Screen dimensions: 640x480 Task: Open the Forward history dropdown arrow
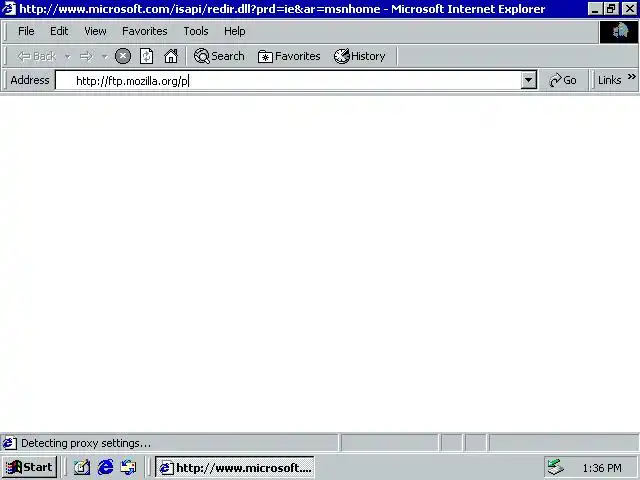click(105, 56)
